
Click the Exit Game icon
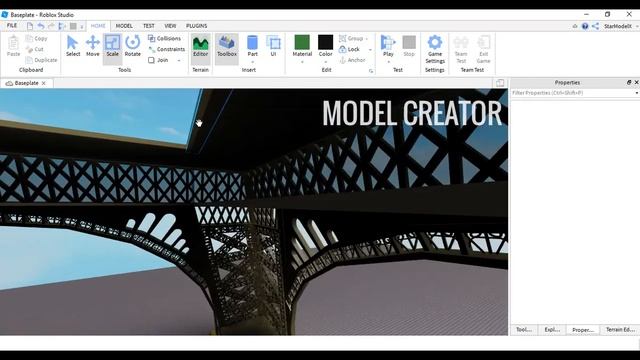pos(484,49)
